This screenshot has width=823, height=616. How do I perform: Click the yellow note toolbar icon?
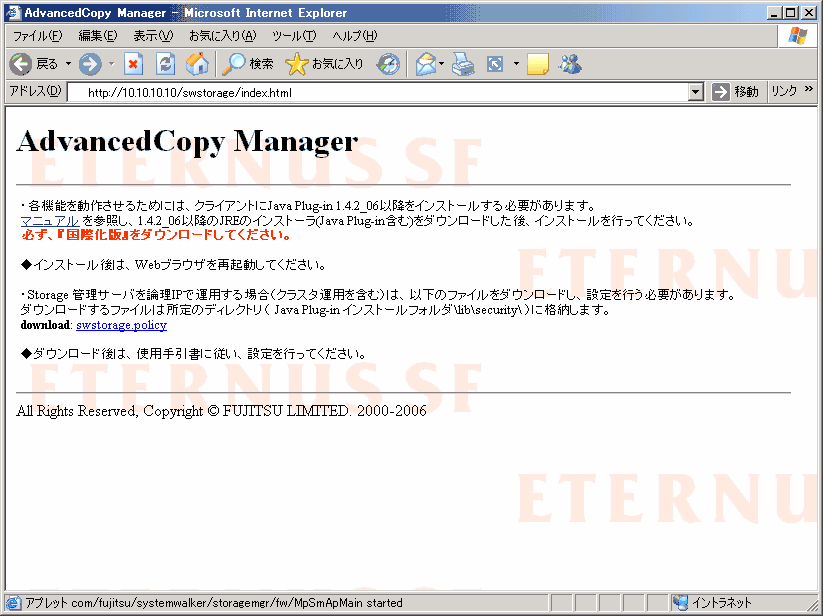pyautogui.click(x=537, y=64)
